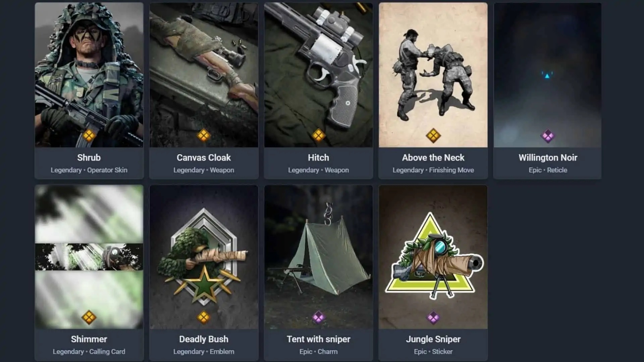The image size is (644, 362).
Task: Click the Deadly Bush emblem image
Action: (x=204, y=257)
